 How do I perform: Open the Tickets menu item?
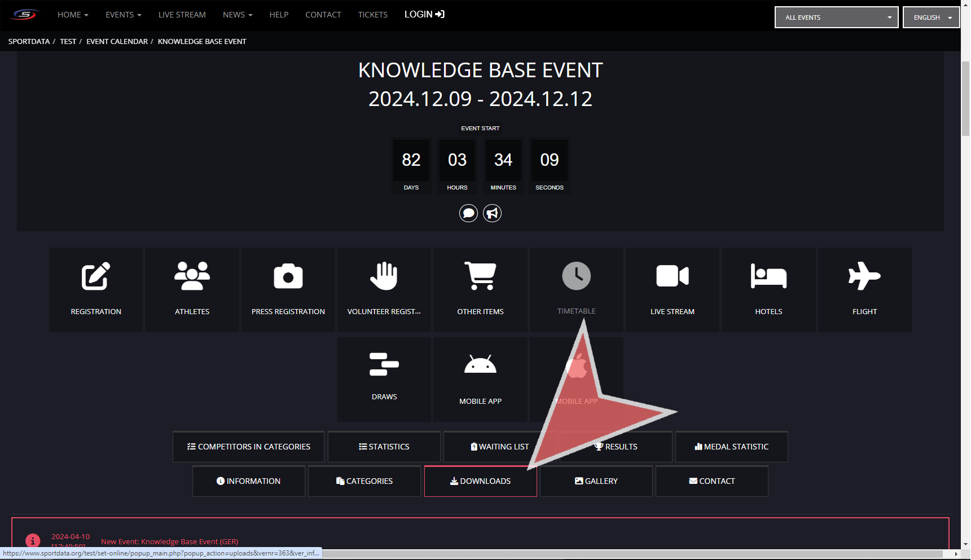[x=372, y=15]
